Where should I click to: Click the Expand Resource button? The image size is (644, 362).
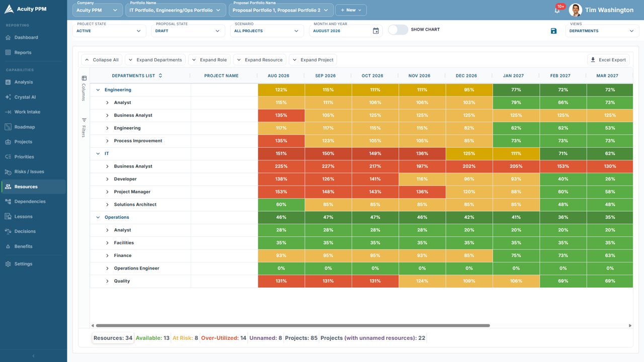coord(260,60)
